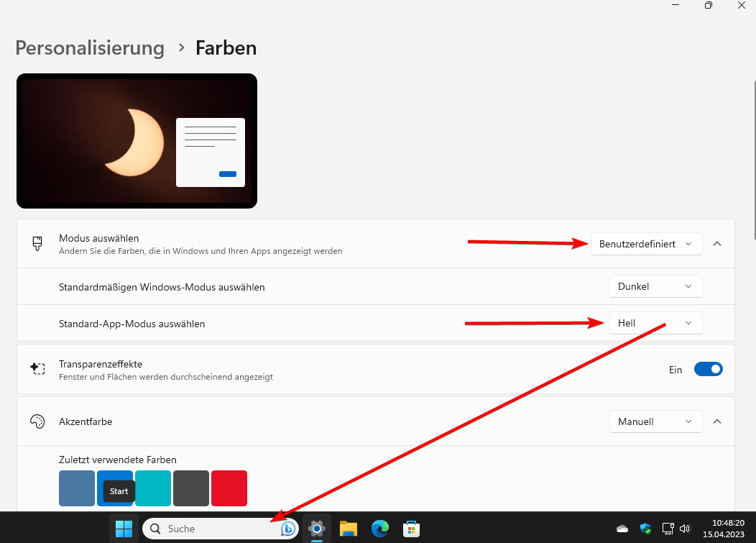756x543 pixels.
Task: Minimize the Settings window
Action: (675, 5)
